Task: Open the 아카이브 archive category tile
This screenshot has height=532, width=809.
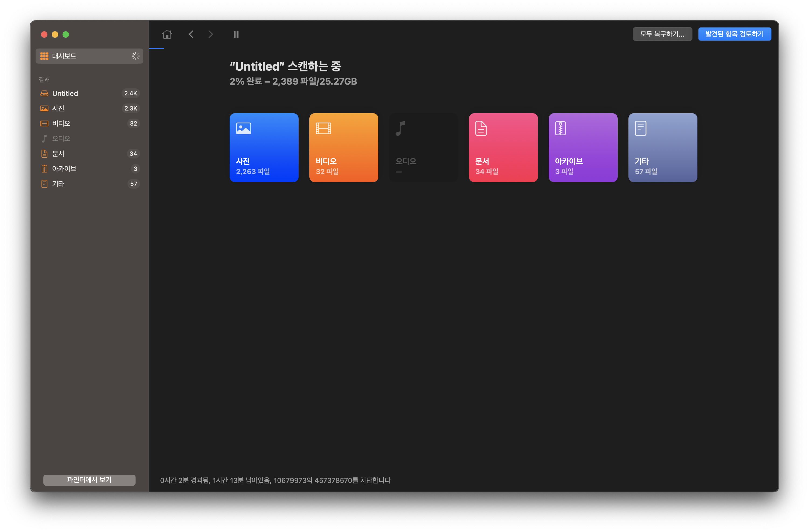Action: tap(583, 147)
